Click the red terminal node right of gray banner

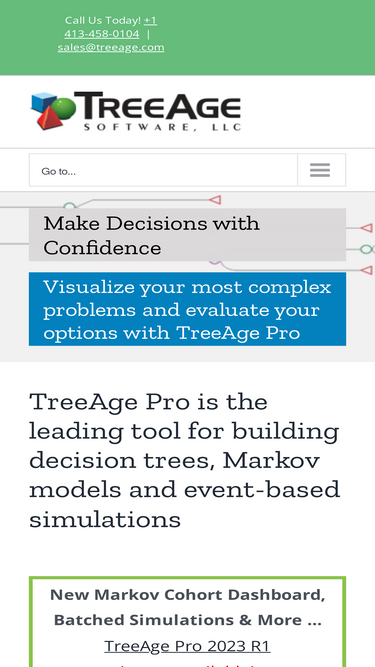click(366, 228)
